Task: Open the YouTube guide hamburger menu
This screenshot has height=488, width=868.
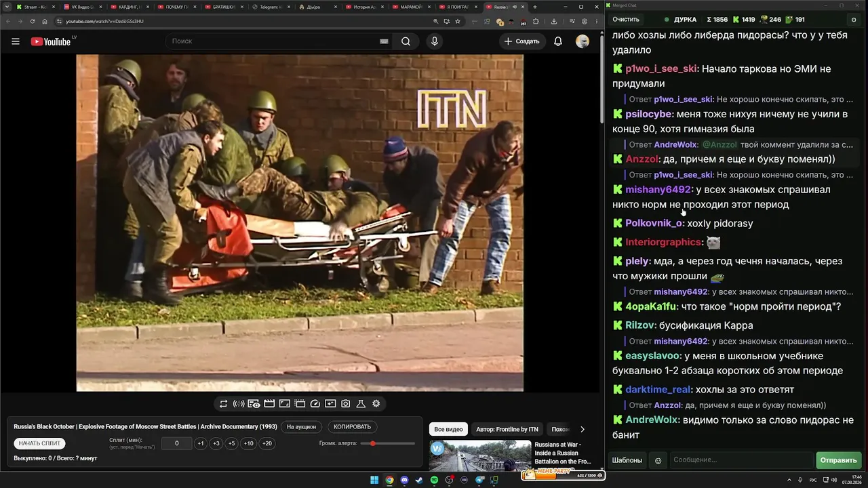Action: [x=16, y=41]
